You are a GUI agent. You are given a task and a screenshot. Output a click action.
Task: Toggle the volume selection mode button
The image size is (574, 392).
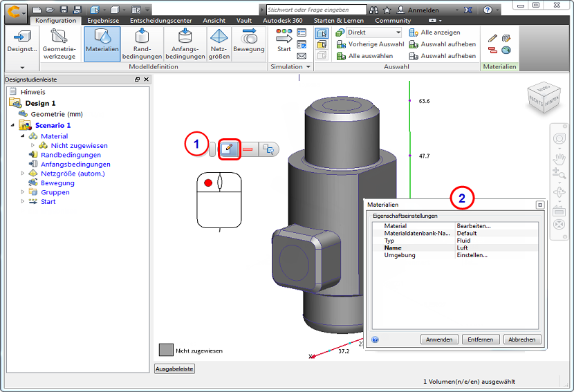coord(322,33)
